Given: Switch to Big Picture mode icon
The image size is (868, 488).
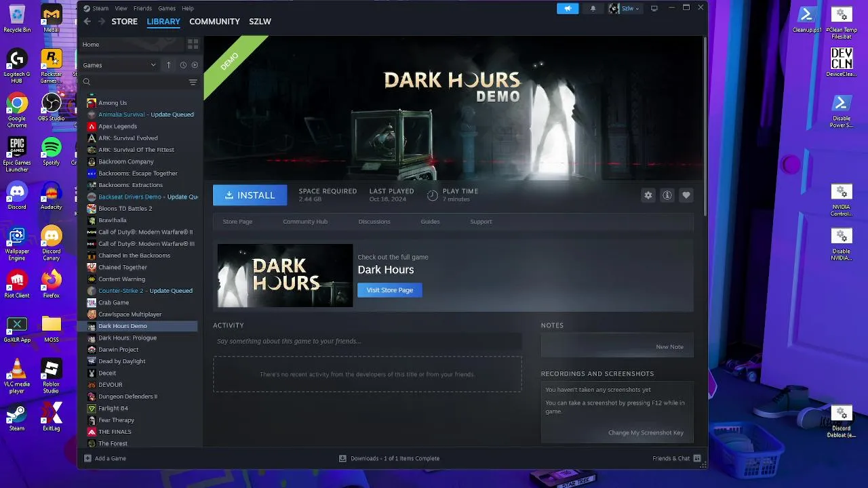Looking at the screenshot, I should pos(654,8).
